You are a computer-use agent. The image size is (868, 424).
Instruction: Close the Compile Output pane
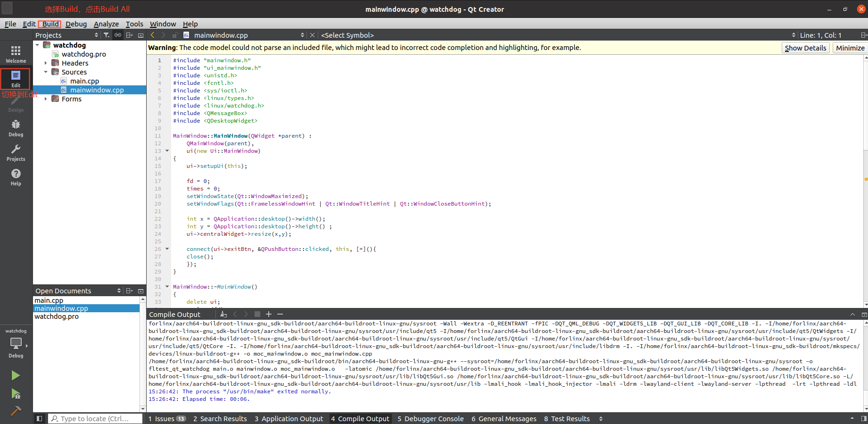[x=864, y=315]
